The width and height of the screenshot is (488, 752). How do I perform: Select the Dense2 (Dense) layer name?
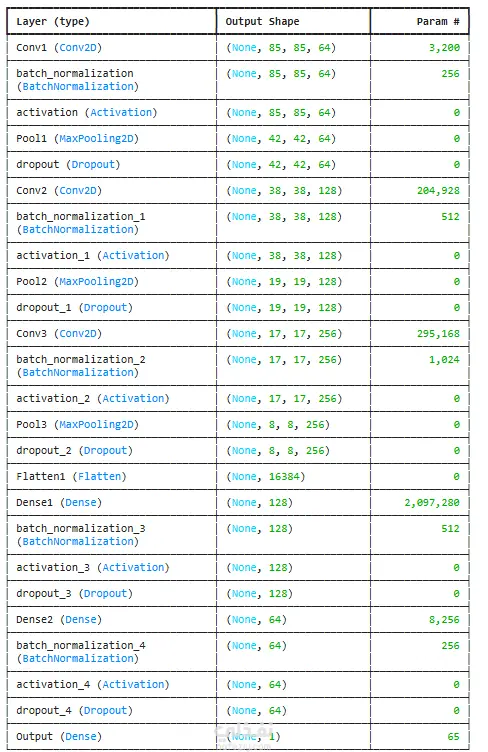pos(59,620)
